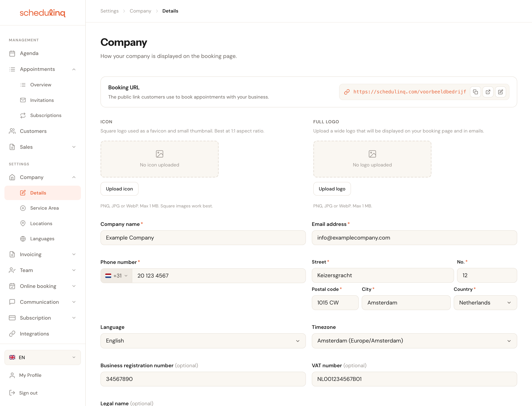Click the image placeholder in icon dropzone

159,154
